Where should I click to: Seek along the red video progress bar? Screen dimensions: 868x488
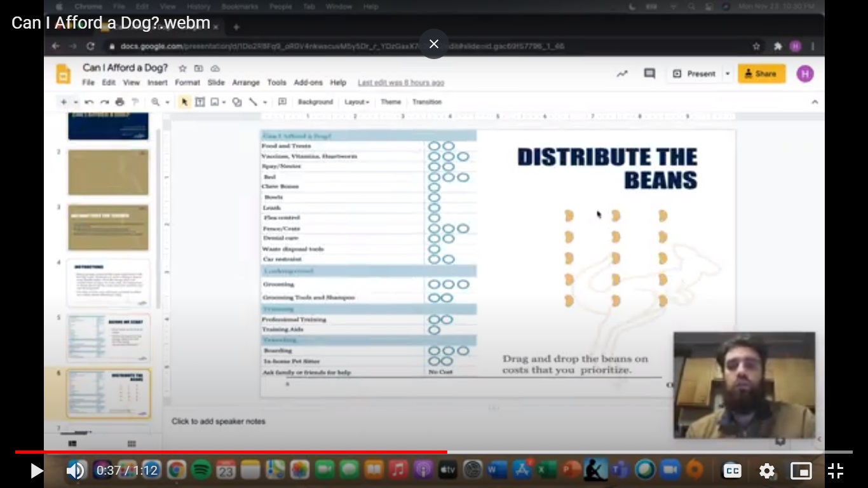pos(434,452)
